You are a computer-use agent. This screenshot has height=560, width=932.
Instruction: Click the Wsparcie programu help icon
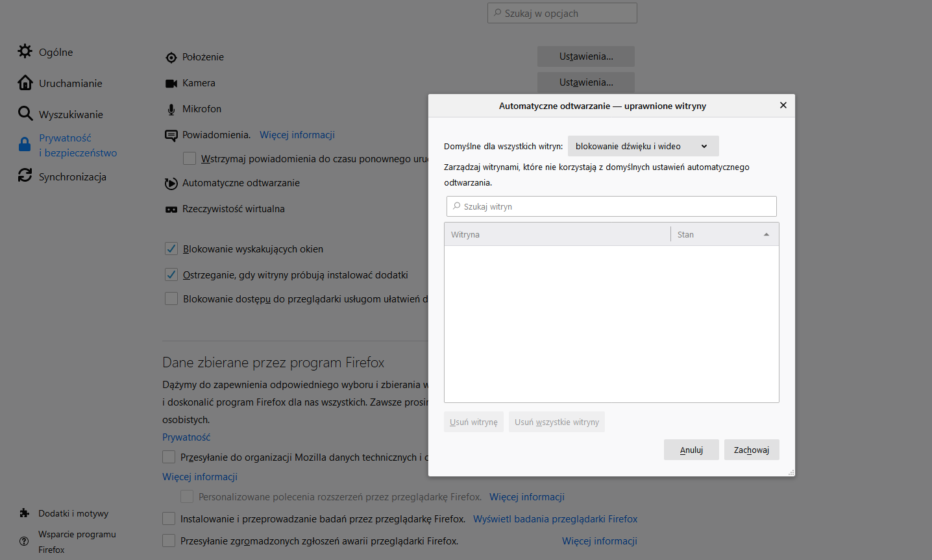(x=25, y=541)
